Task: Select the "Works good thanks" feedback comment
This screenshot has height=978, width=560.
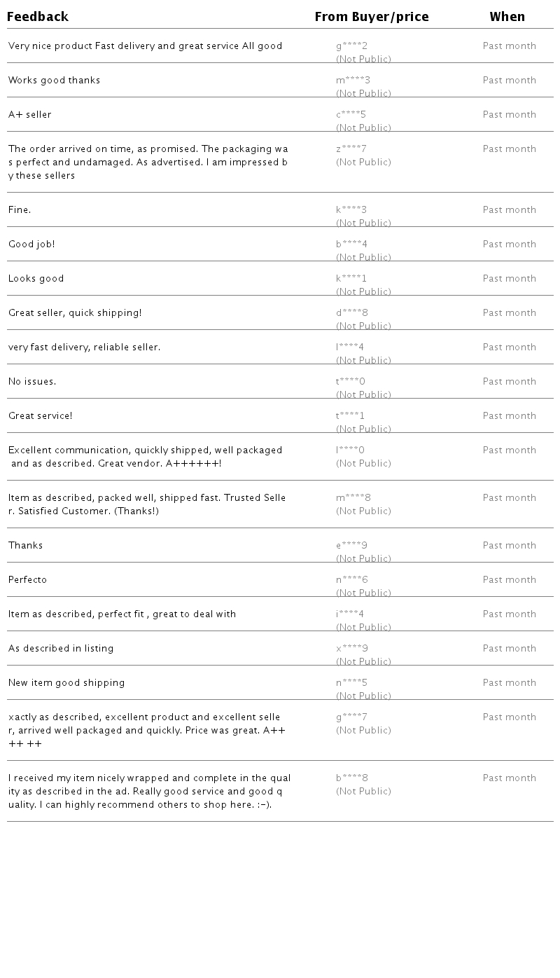Action: [x=54, y=81]
